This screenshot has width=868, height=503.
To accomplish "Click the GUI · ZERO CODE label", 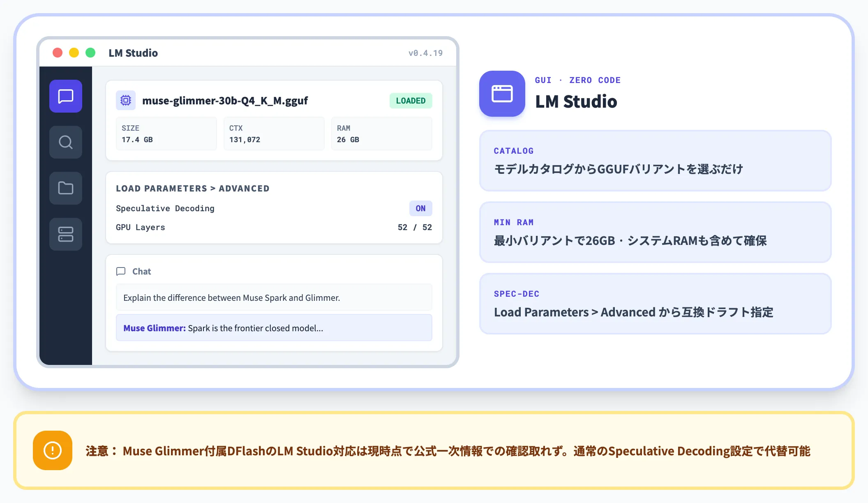I will [x=577, y=80].
